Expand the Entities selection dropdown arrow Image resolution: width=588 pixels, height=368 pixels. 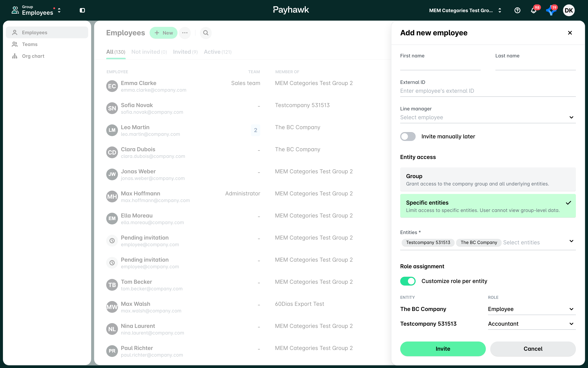tap(571, 241)
